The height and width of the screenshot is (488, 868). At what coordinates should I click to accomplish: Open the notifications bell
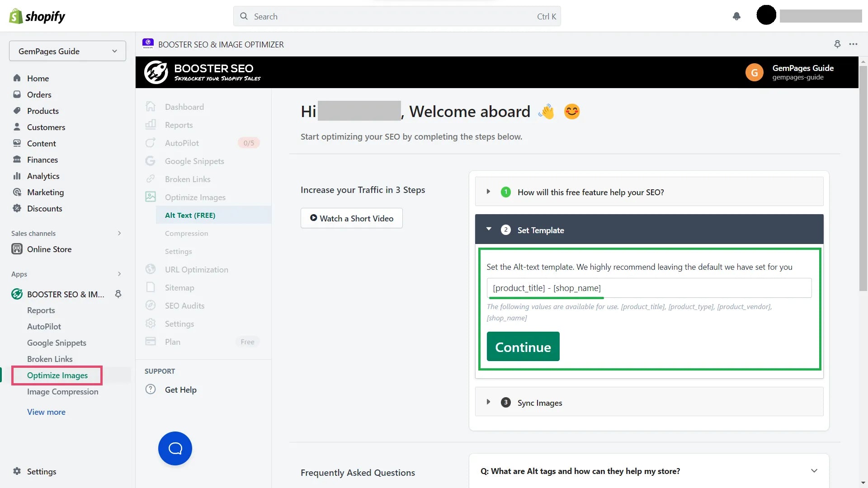pos(736,16)
